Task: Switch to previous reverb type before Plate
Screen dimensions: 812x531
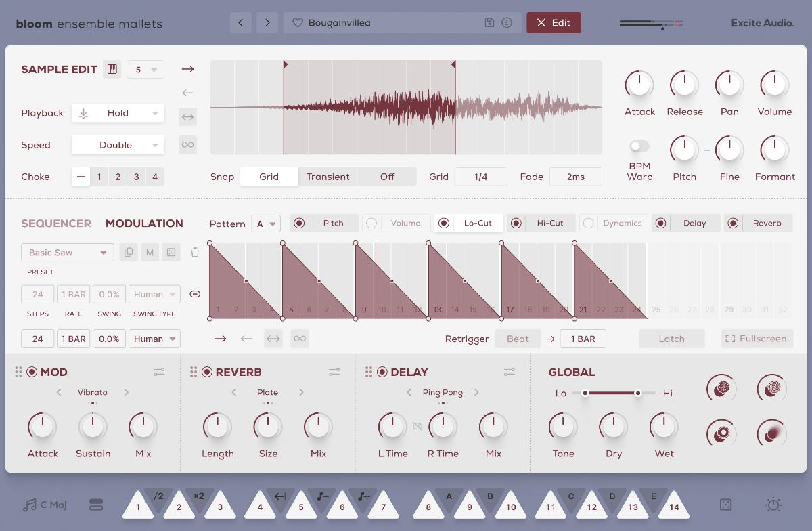Action: pos(234,392)
